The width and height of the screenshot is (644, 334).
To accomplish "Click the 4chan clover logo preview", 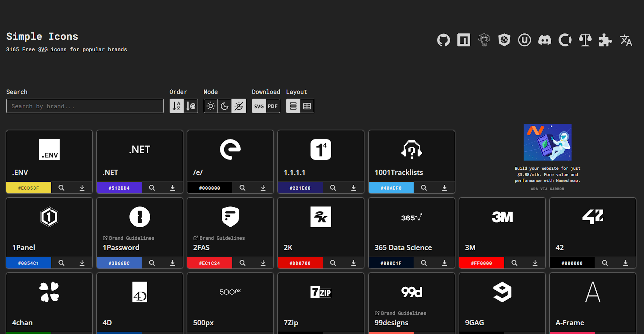I will (x=49, y=292).
